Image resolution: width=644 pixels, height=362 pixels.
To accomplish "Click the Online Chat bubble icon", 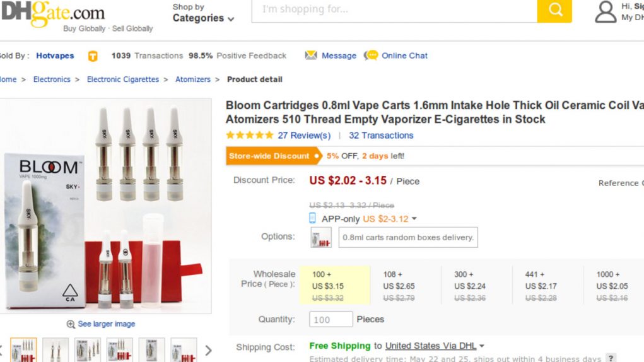I will pos(371,55).
